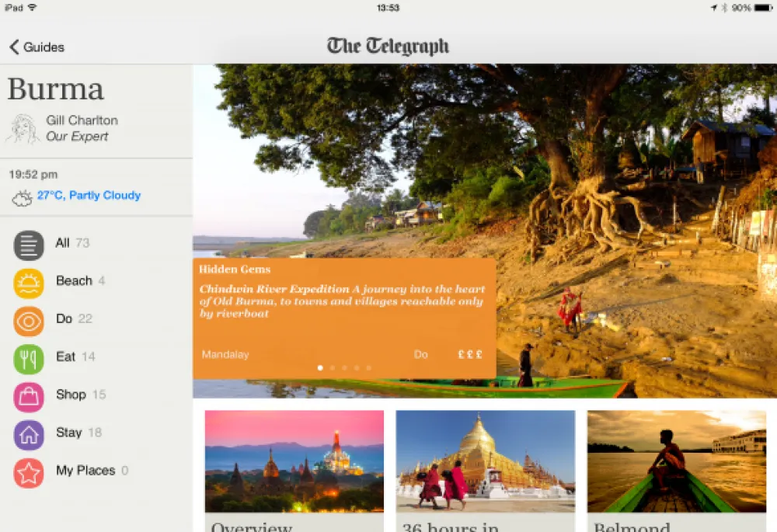Tap the Our Expert label
777x532 pixels.
tap(77, 137)
